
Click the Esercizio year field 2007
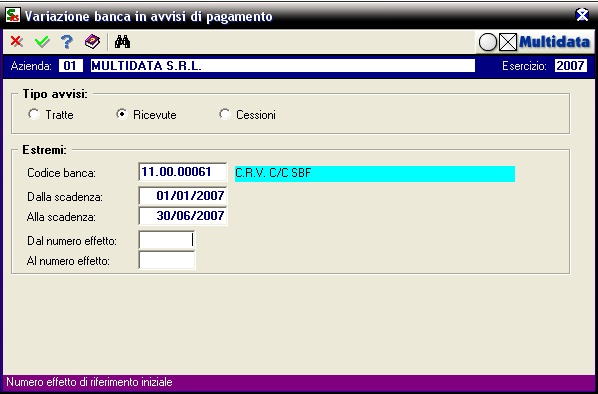(571, 66)
